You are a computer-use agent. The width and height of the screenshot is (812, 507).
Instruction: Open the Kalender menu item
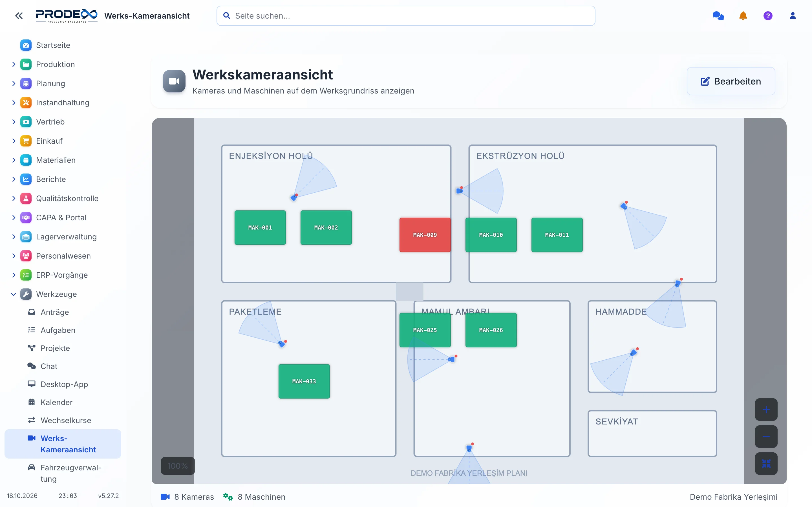(x=56, y=402)
